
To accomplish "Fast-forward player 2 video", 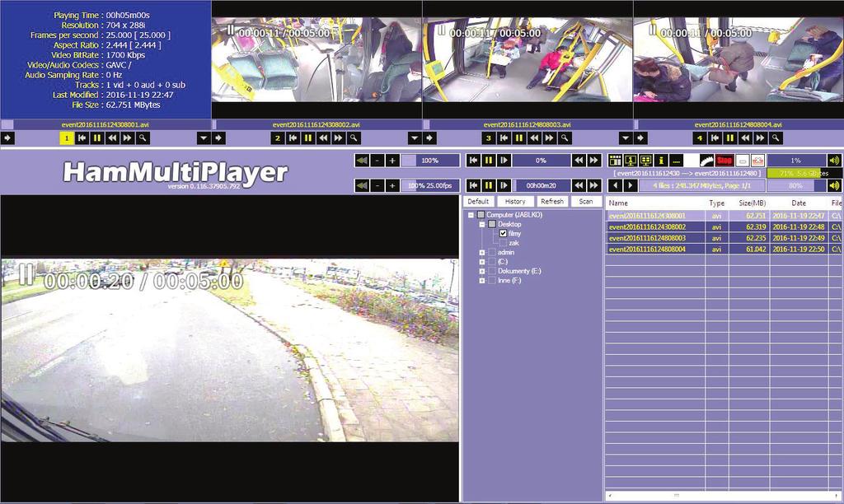I will (338, 138).
